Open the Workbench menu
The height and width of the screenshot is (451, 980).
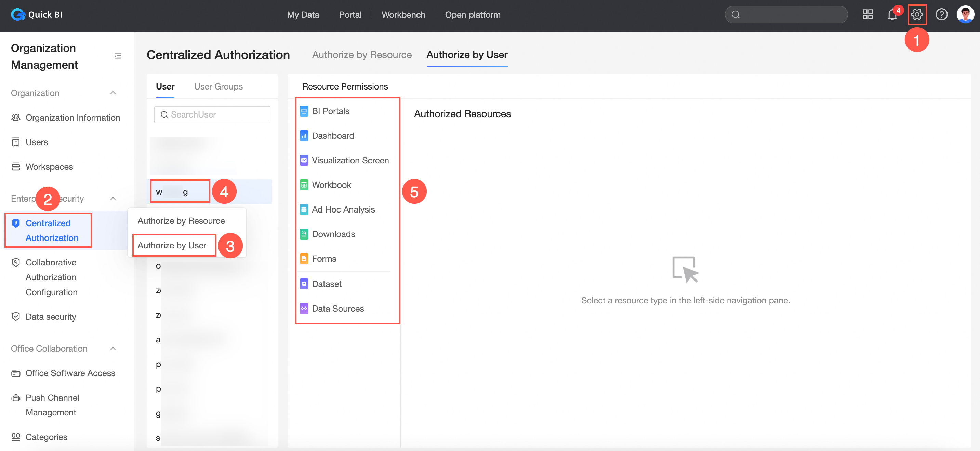pyautogui.click(x=403, y=14)
